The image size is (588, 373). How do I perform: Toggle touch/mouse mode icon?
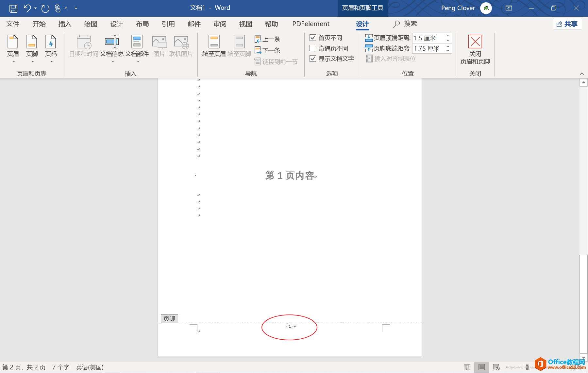[x=58, y=8]
